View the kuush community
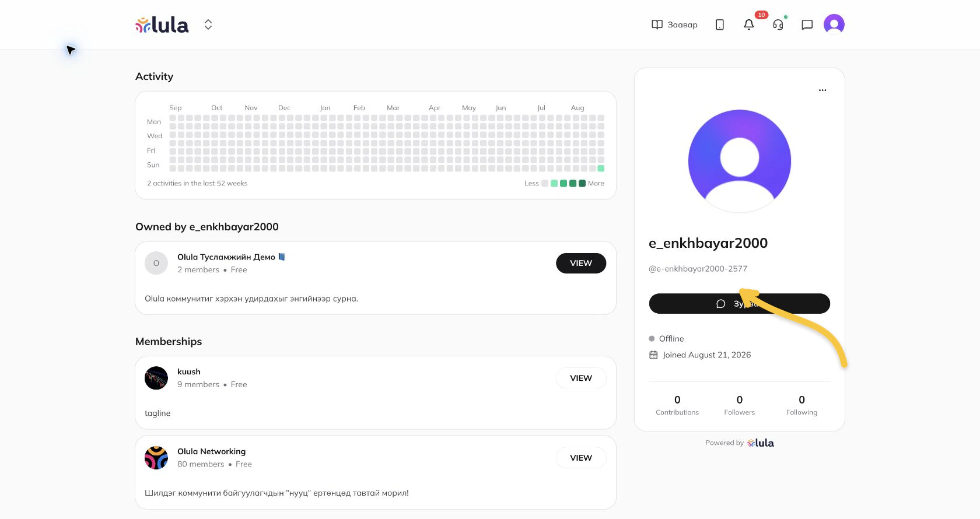The image size is (980, 519). point(581,378)
